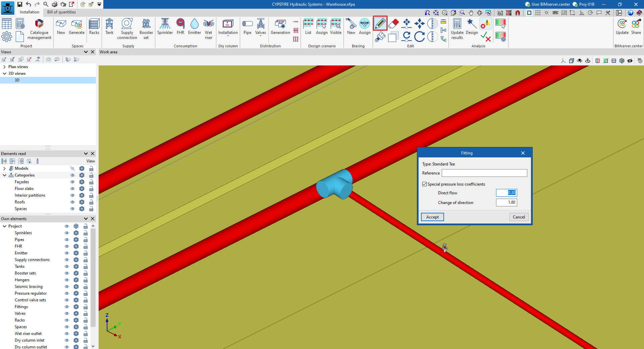Toggle visibility of Floor slabs category

click(x=72, y=189)
